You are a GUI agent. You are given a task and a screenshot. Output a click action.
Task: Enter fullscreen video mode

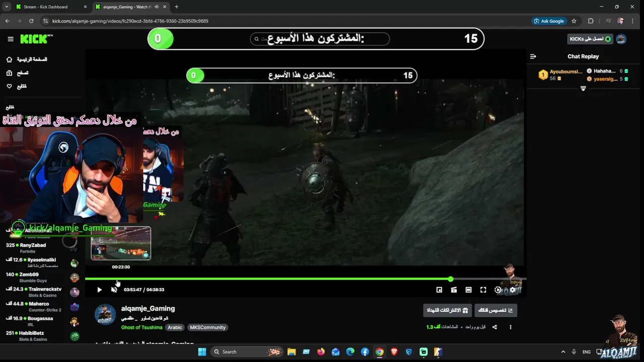coord(483,290)
